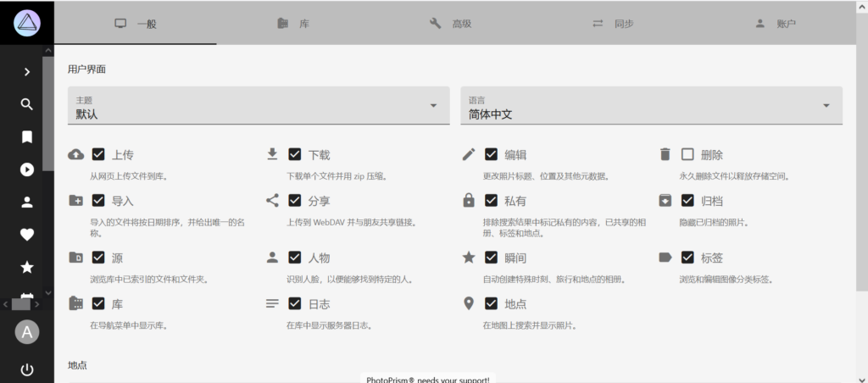Open albums via sidebar bookmark icon
The height and width of the screenshot is (383, 868).
pos(27,136)
